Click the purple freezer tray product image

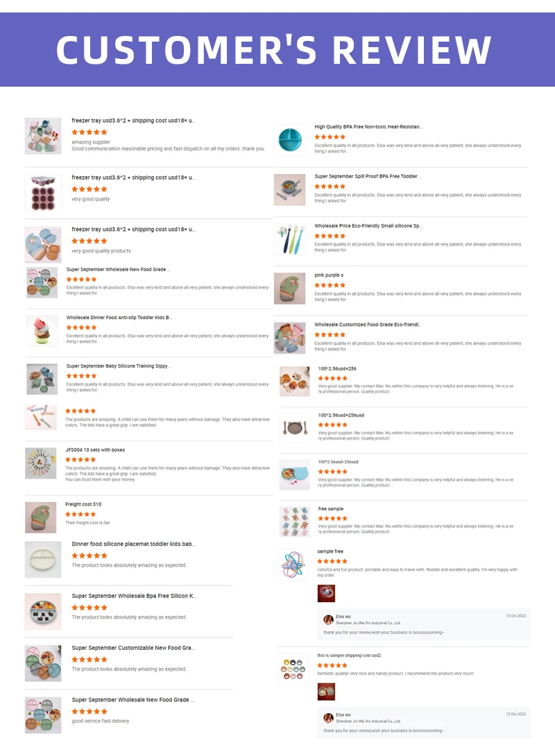(43, 193)
